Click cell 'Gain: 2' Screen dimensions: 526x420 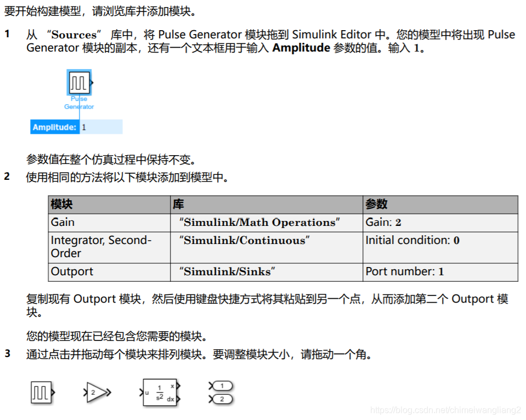(x=440, y=223)
